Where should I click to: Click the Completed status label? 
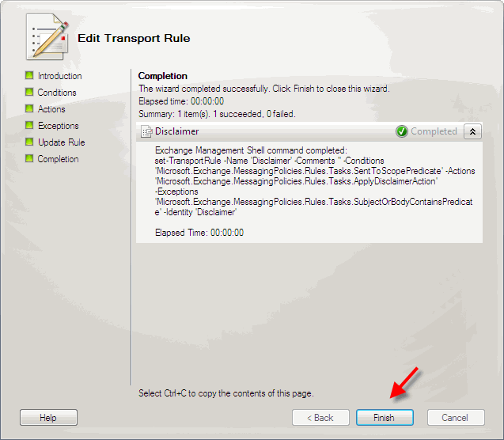coord(434,131)
